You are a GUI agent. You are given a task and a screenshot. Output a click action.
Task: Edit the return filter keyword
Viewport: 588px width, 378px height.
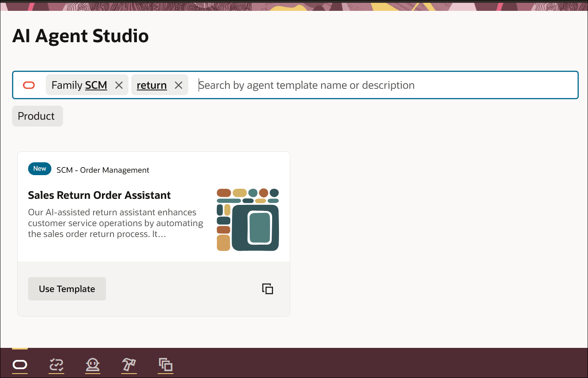[151, 85]
